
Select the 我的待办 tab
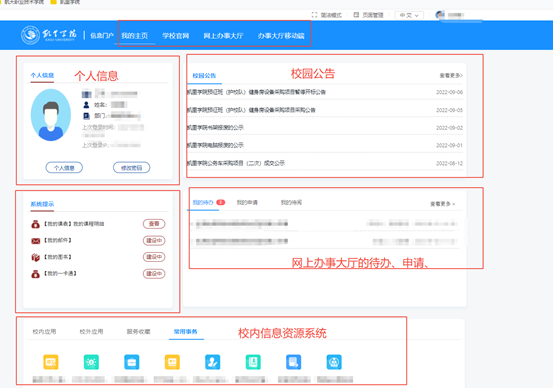(x=203, y=202)
